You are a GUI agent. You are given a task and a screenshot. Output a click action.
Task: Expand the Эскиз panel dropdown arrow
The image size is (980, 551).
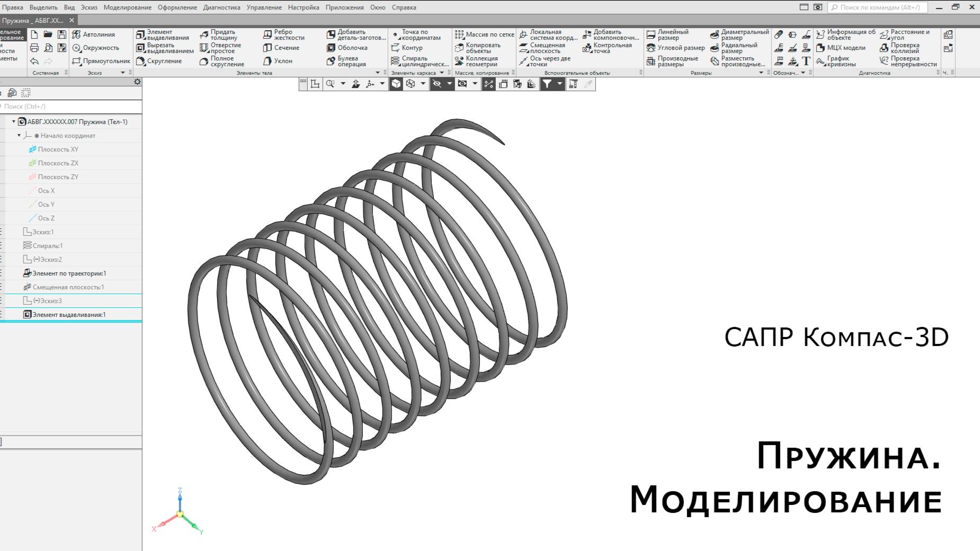(x=123, y=73)
